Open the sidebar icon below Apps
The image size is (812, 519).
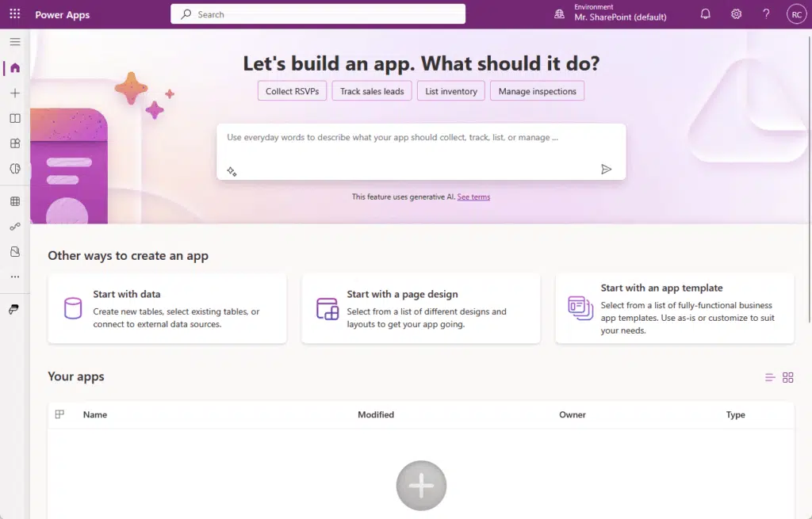pos(15,169)
